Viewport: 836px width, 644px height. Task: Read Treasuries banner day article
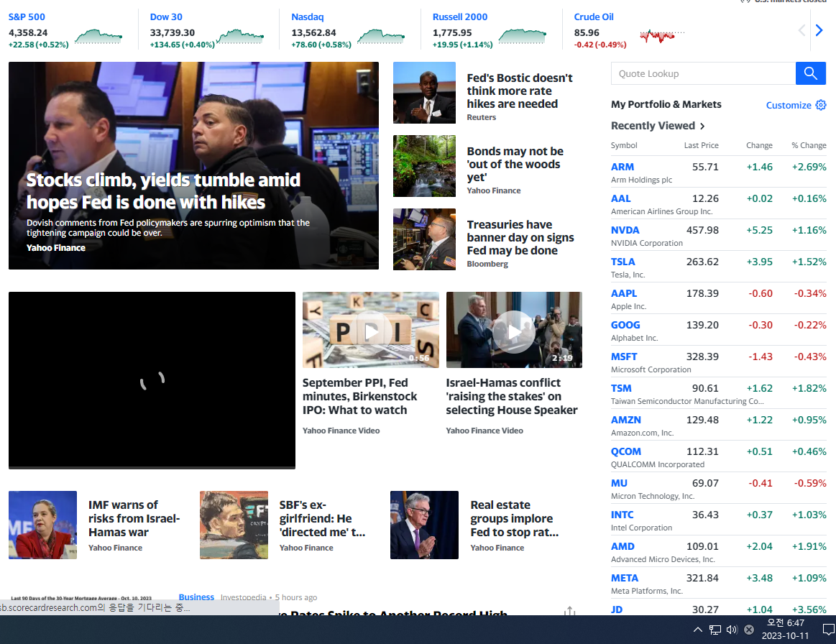click(520, 238)
